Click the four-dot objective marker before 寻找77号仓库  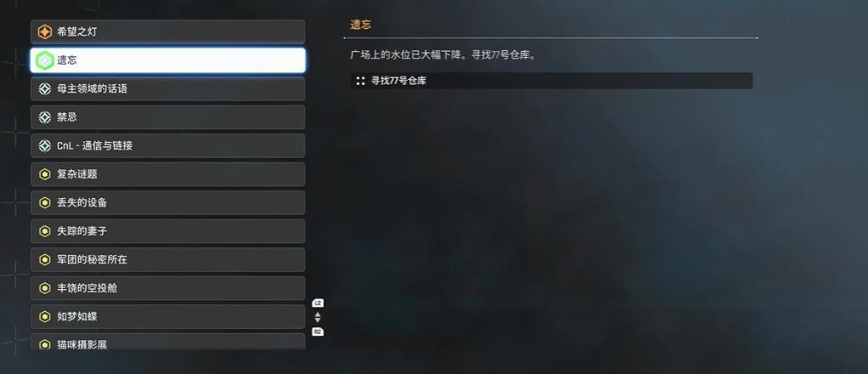(360, 81)
